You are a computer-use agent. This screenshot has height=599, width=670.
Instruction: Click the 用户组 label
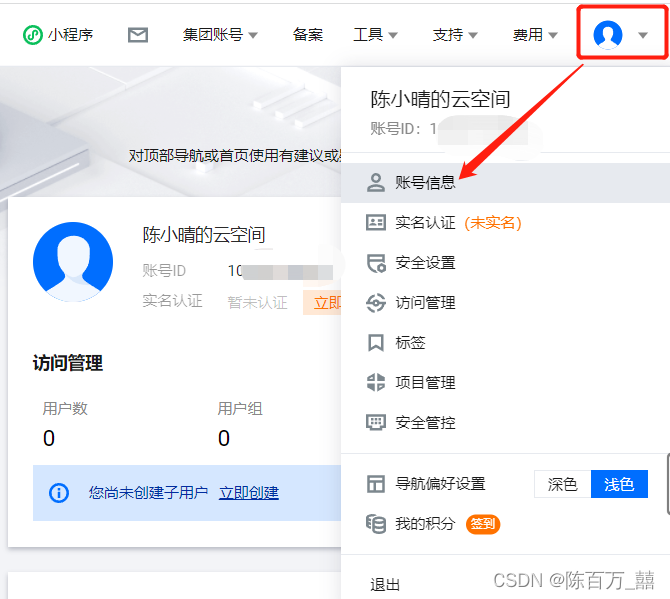tap(240, 409)
